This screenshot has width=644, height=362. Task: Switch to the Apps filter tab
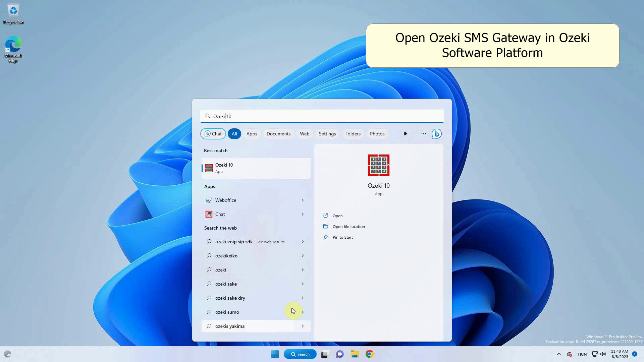(252, 134)
